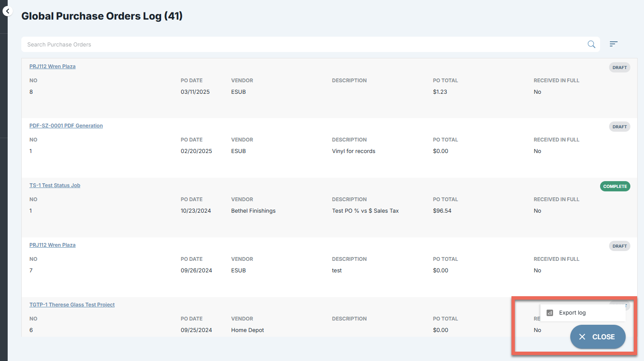Screen dimensions: 644x361
Task: Select PO date 09/25/2024
Action: click(196, 330)
